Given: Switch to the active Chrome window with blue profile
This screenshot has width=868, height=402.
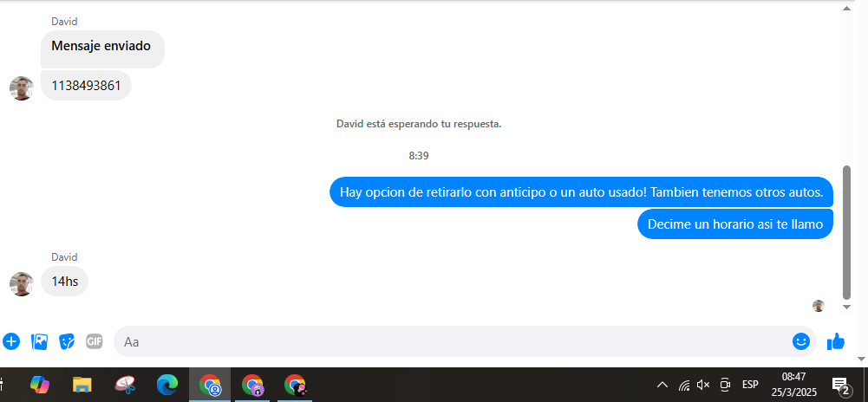Looking at the screenshot, I should (210, 385).
